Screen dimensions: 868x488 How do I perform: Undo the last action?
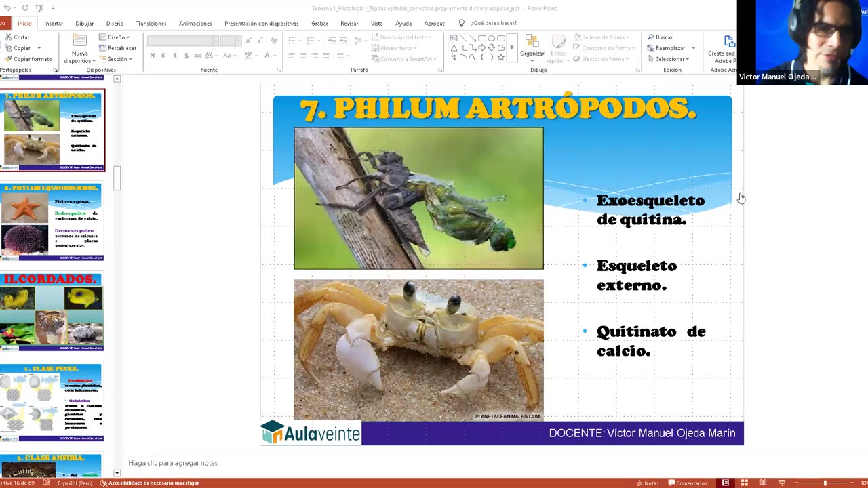7,8
